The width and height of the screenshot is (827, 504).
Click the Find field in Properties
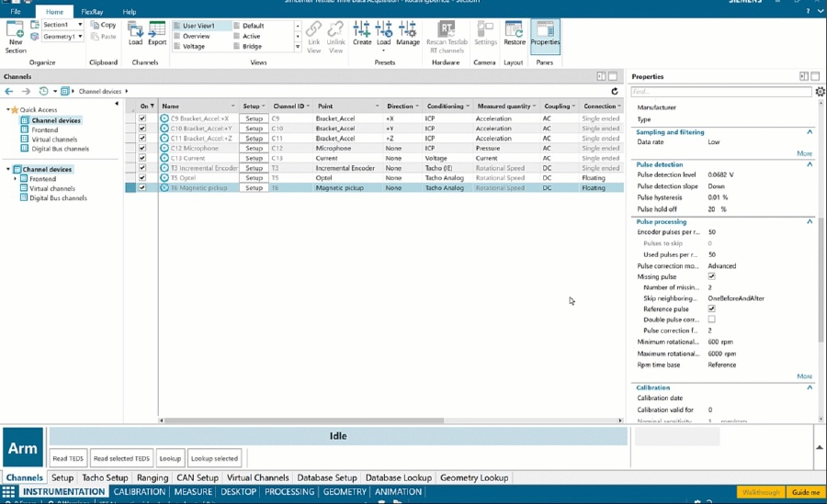719,92
